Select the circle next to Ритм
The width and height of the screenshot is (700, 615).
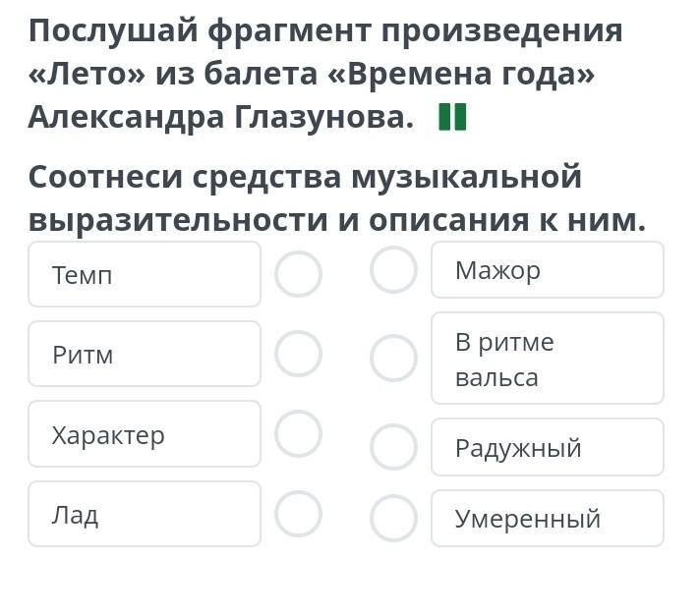[x=298, y=354]
